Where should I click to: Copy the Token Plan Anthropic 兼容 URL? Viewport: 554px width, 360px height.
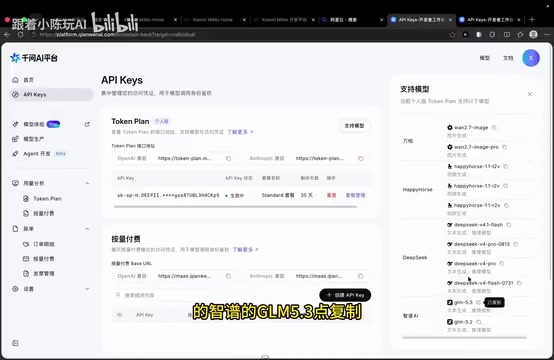coord(360,159)
